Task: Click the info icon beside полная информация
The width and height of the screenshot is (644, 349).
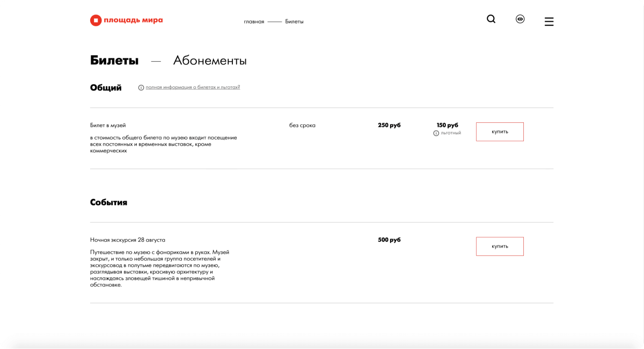Action: [x=141, y=87]
